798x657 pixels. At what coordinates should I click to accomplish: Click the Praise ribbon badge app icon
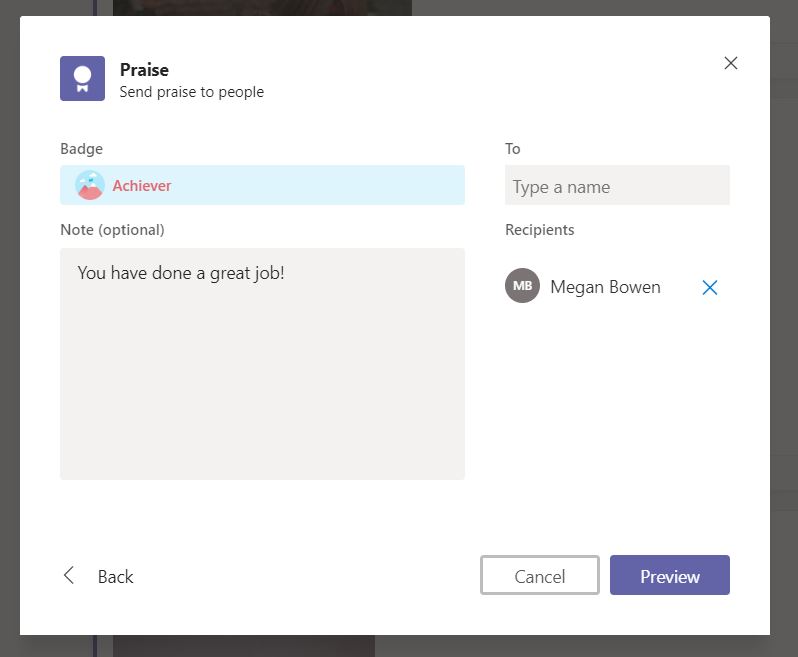point(82,78)
